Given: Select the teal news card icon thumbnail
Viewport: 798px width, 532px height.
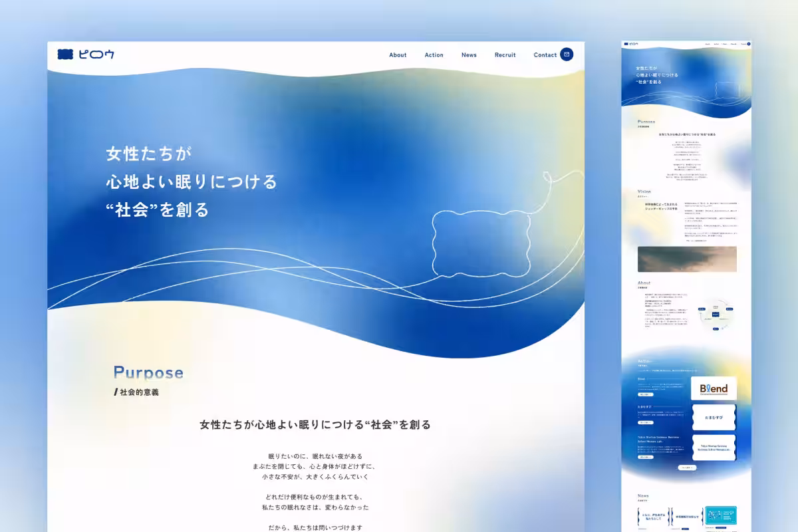Looking at the screenshot, I should pos(721,515).
